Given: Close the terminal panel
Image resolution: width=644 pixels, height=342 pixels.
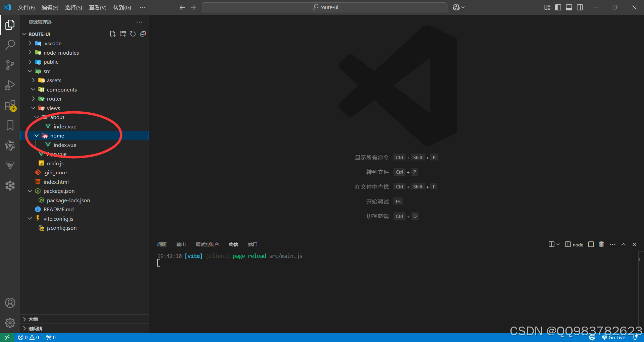Looking at the screenshot, I should pyautogui.click(x=634, y=244).
